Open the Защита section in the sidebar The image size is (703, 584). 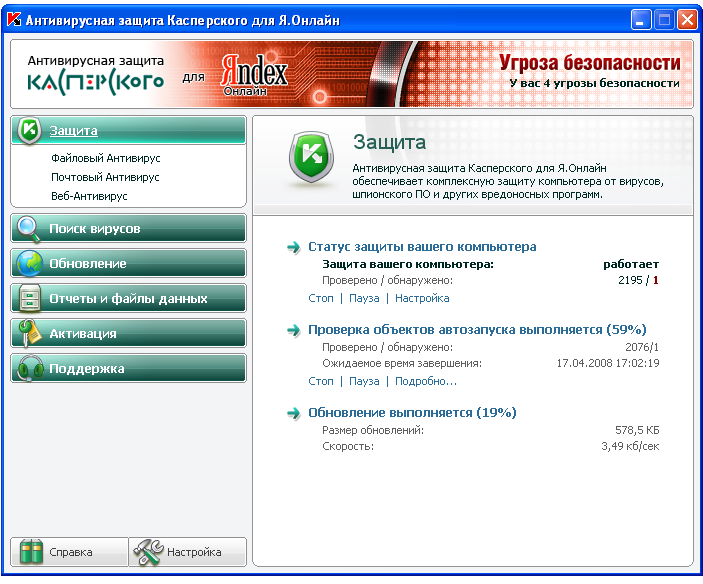(129, 130)
